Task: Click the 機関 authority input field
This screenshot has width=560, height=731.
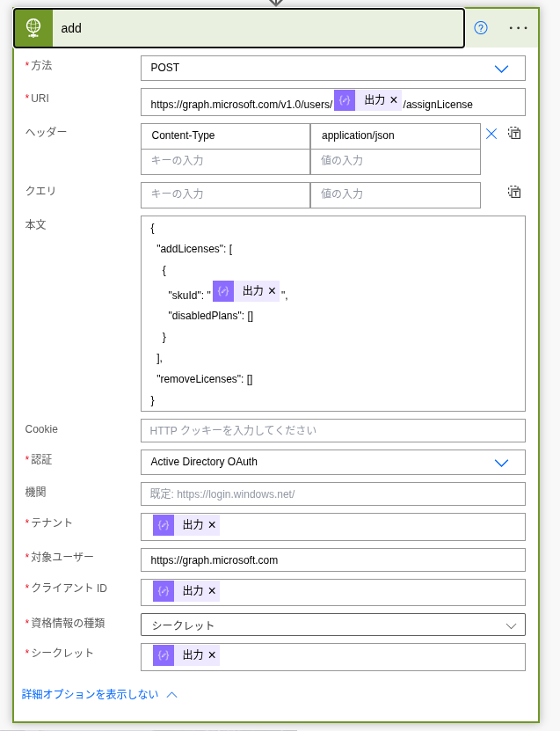Action: [333, 493]
